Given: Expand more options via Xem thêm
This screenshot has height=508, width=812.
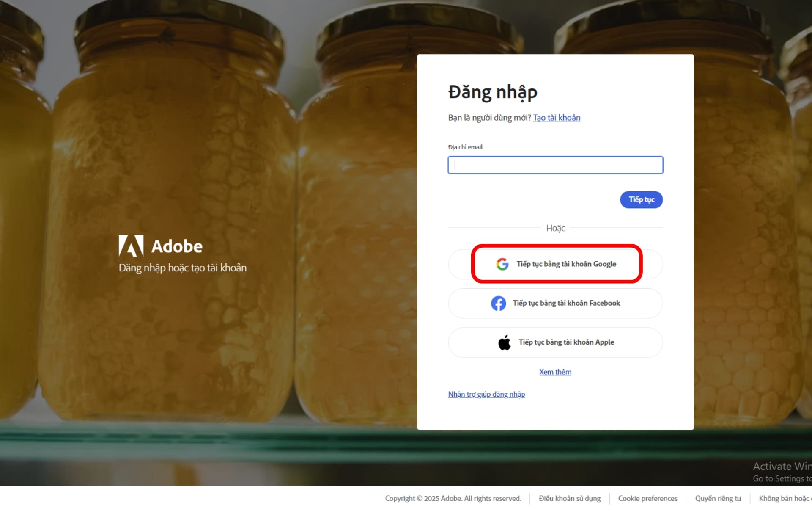Looking at the screenshot, I should pyautogui.click(x=555, y=372).
